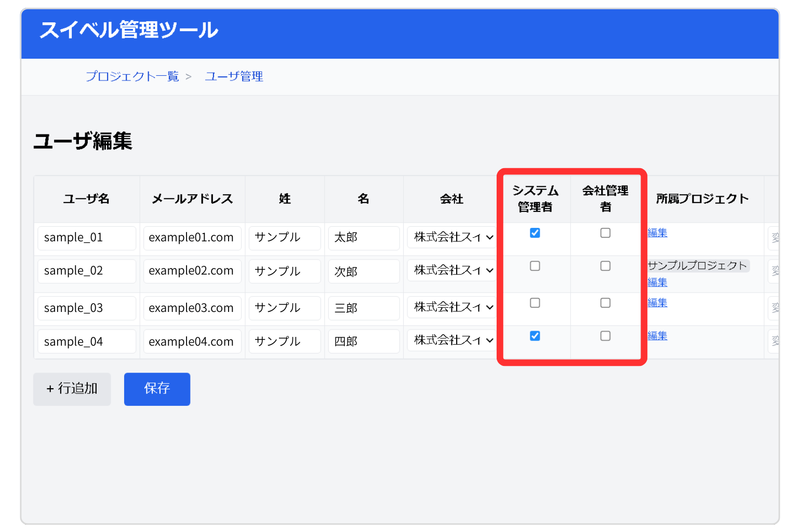The height and width of the screenshot is (532, 799).
Task: Click the スイベル管理ツール header title
Action: pyautogui.click(x=129, y=30)
